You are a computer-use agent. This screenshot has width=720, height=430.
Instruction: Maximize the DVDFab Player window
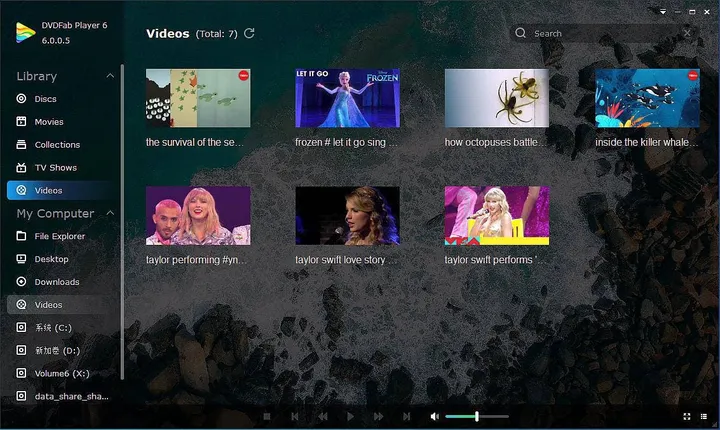[x=692, y=12]
